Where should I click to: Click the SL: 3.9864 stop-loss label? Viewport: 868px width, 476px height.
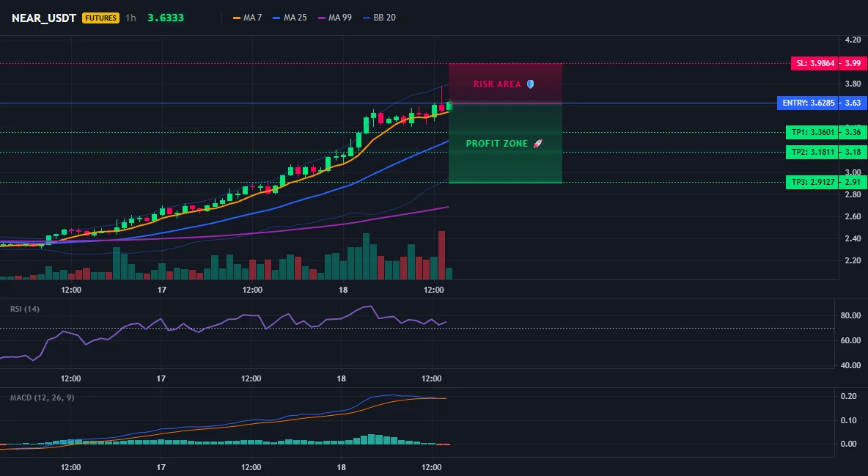[x=814, y=63]
